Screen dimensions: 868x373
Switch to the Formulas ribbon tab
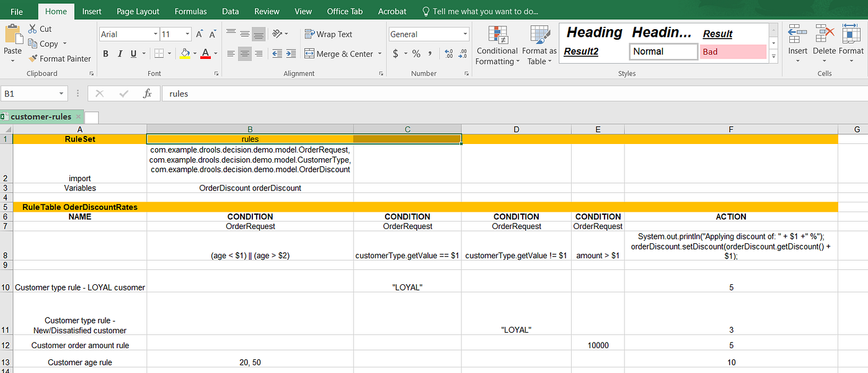coord(191,11)
